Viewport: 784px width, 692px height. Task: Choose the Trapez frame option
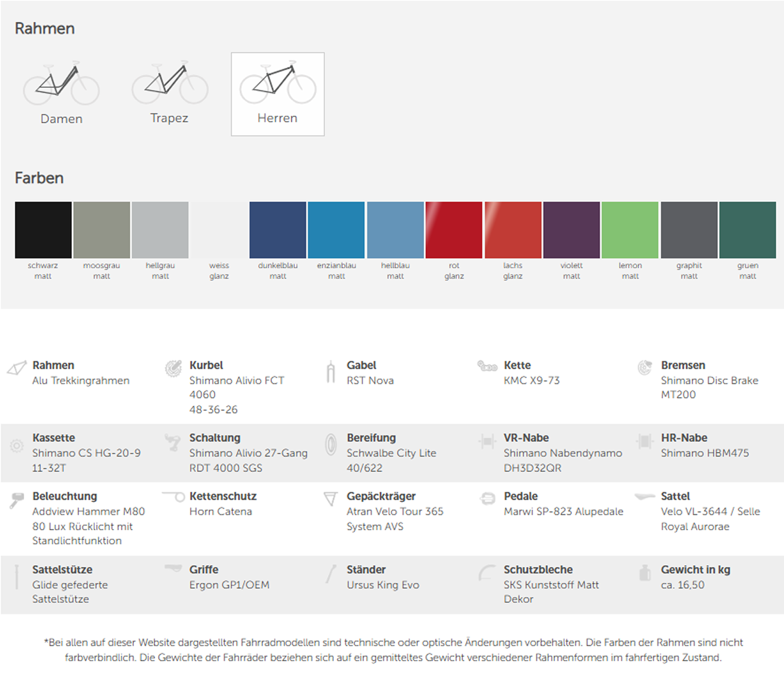point(169,93)
